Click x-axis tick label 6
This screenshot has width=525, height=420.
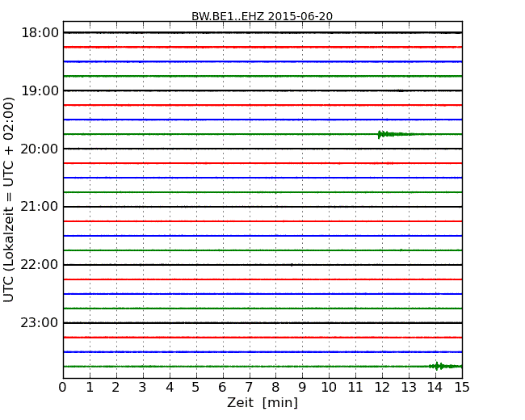tap(222, 387)
